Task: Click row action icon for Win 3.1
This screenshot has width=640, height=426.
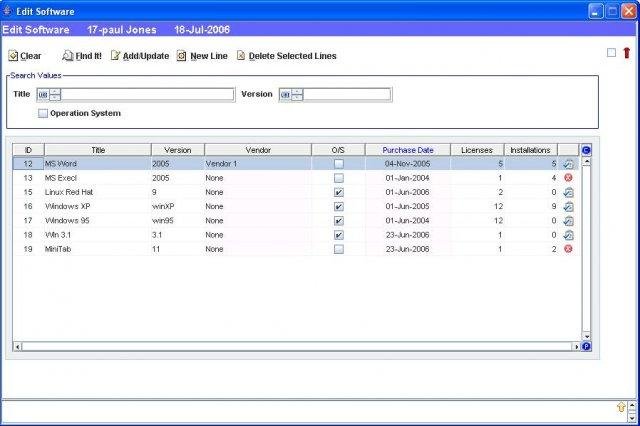Action: pos(568,235)
